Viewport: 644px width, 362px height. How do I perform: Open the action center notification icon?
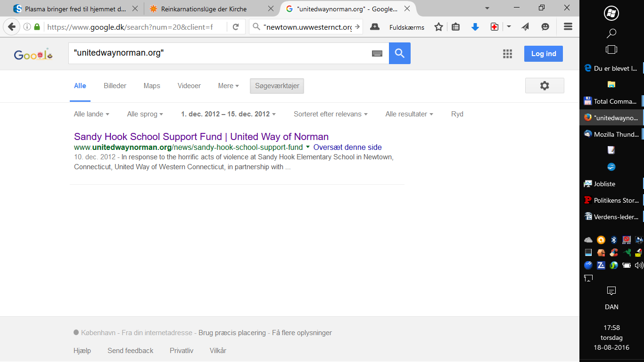(611, 290)
